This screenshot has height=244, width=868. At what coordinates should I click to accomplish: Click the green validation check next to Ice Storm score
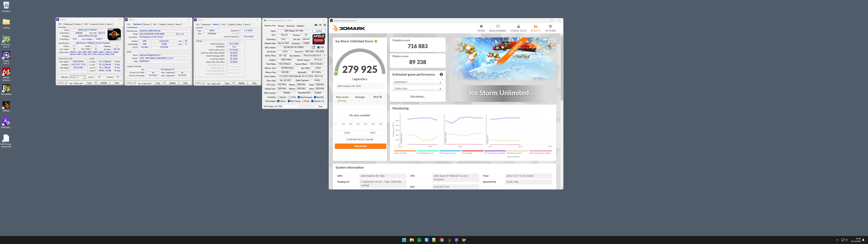(376, 41)
